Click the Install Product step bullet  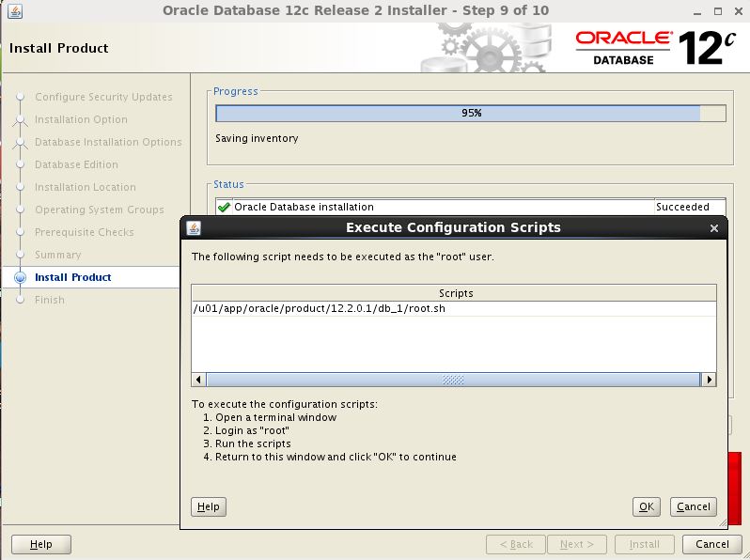click(20, 277)
